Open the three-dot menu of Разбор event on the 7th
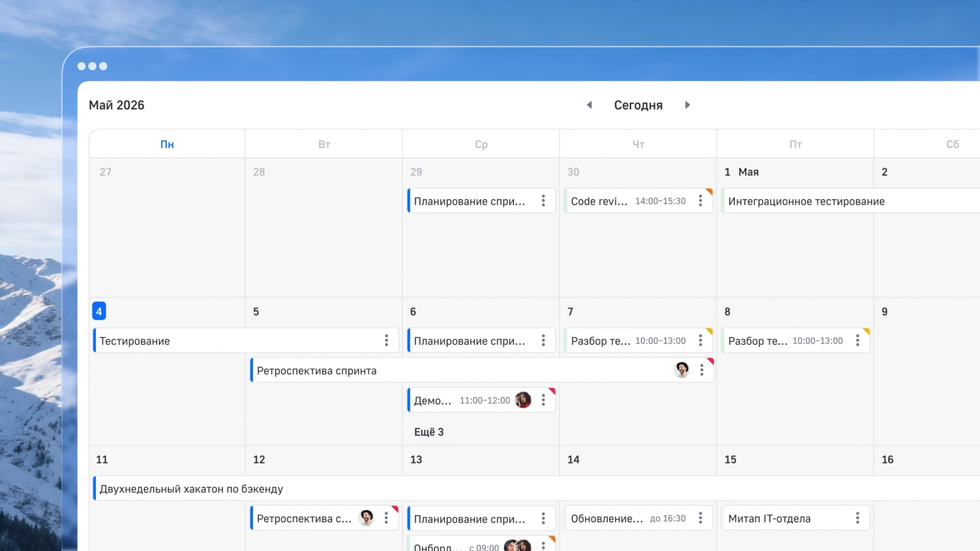 tap(700, 340)
